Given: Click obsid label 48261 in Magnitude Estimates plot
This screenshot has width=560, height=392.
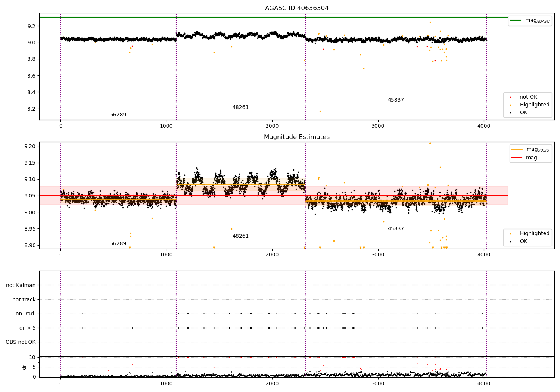Looking at the screenshot, I should (240, 236).
